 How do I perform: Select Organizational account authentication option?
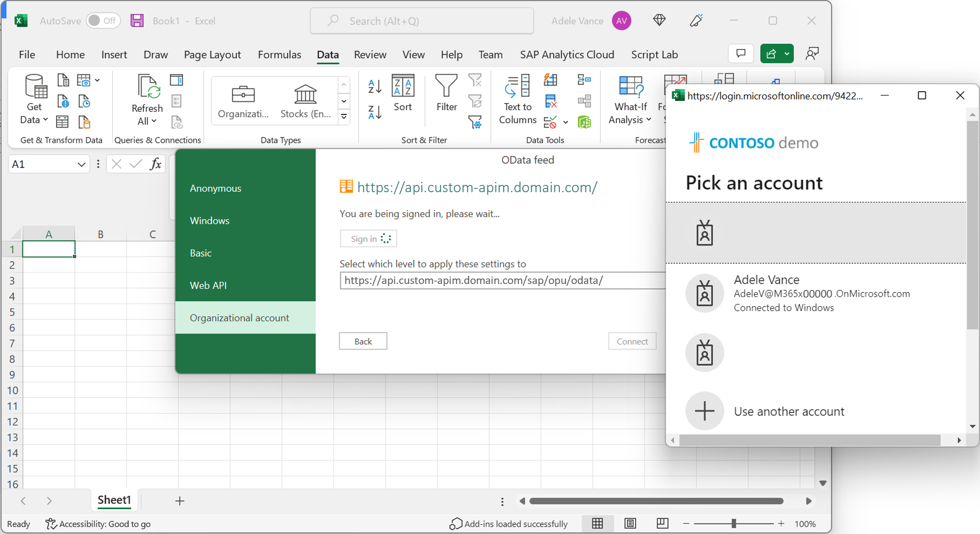[x=239, y=318]
